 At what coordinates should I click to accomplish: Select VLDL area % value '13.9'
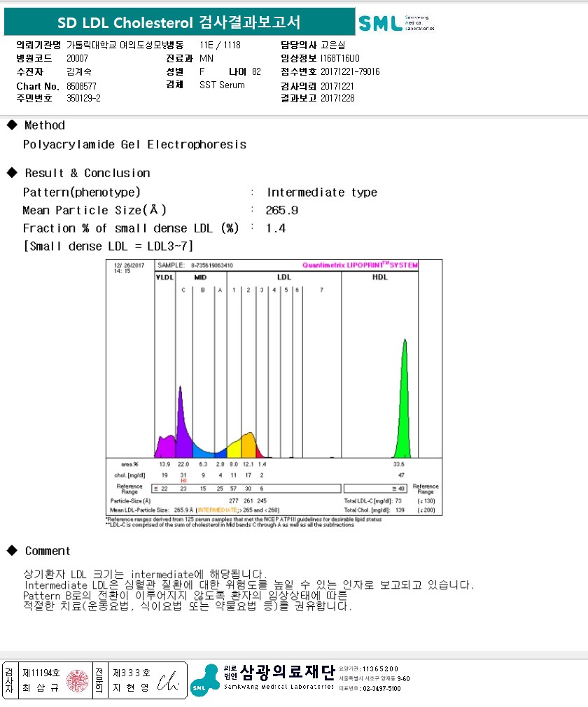tap(164, 464)
